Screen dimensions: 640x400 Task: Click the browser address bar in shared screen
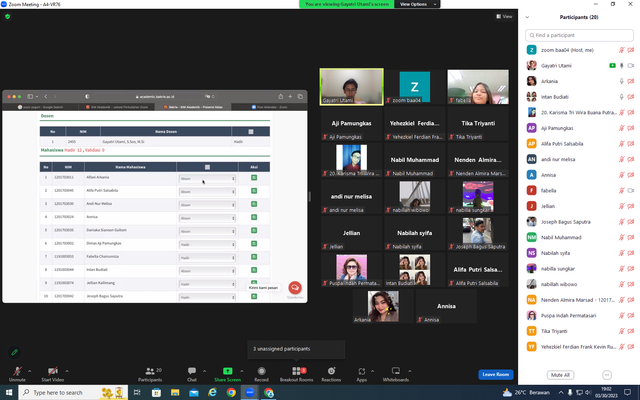click(x=155, y=97)
